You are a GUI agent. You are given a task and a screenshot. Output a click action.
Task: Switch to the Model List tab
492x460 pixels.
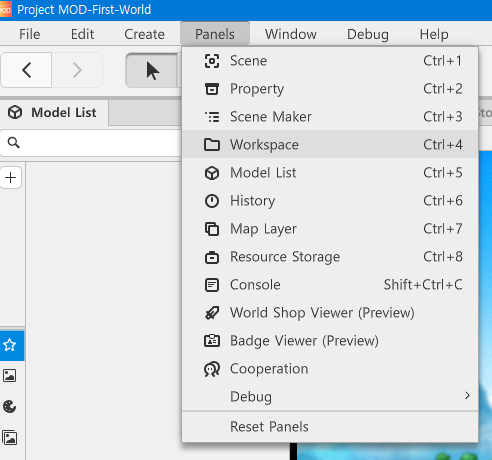coord(54,113)
